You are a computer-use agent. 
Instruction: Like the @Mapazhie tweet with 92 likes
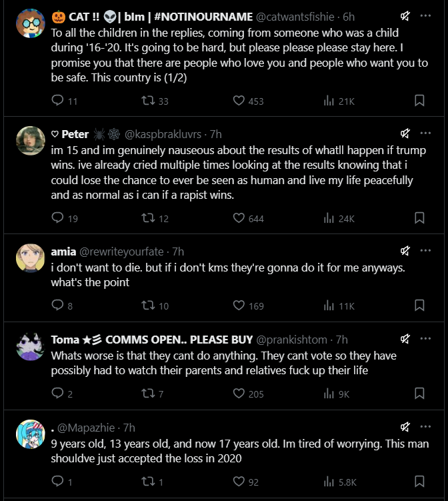coord(239,481)
